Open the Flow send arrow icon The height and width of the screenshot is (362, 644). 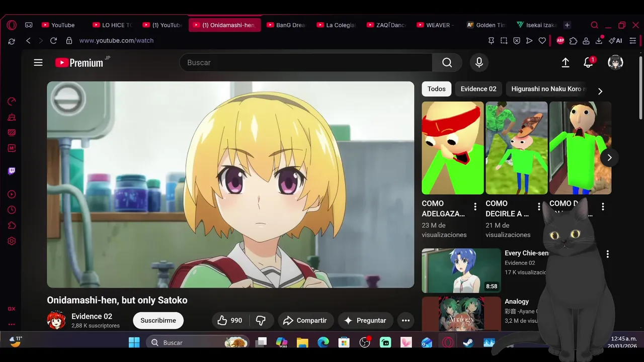click(x=529, y=41)
